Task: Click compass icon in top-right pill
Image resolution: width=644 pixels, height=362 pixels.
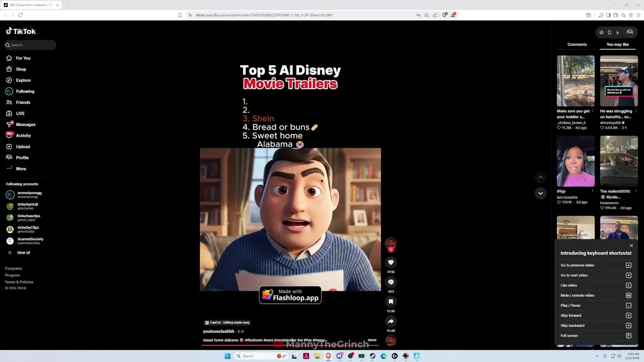Action: (601, 33)
